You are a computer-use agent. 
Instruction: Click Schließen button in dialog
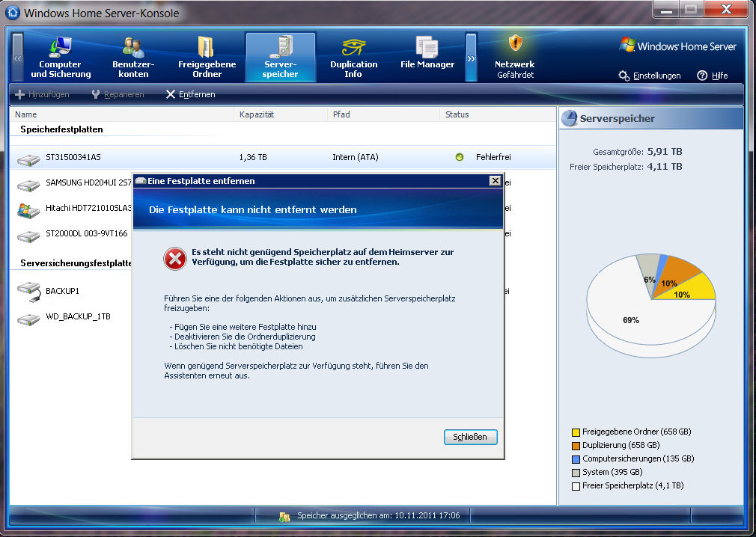point(470,437)
